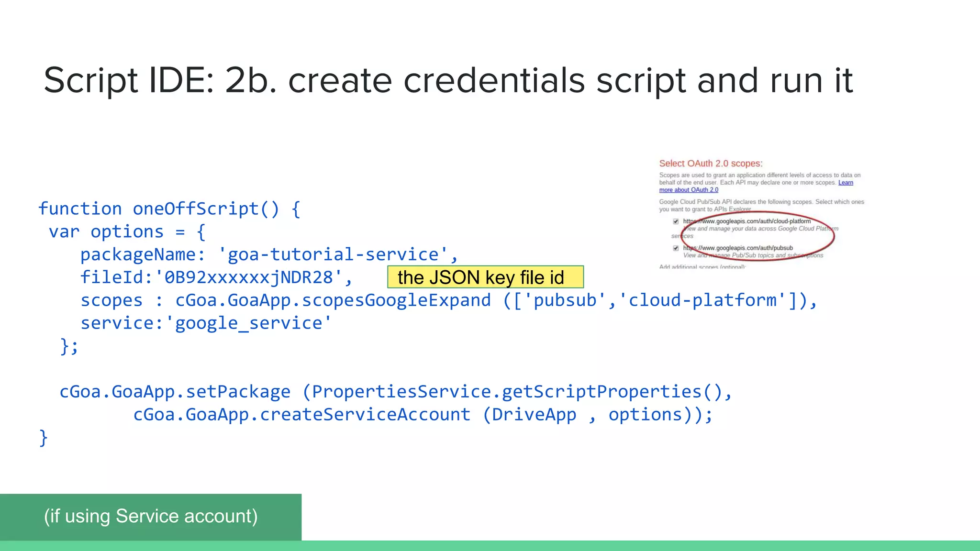Click the '(if using Service account)' banner
The image size is (980, 551).
151,517
